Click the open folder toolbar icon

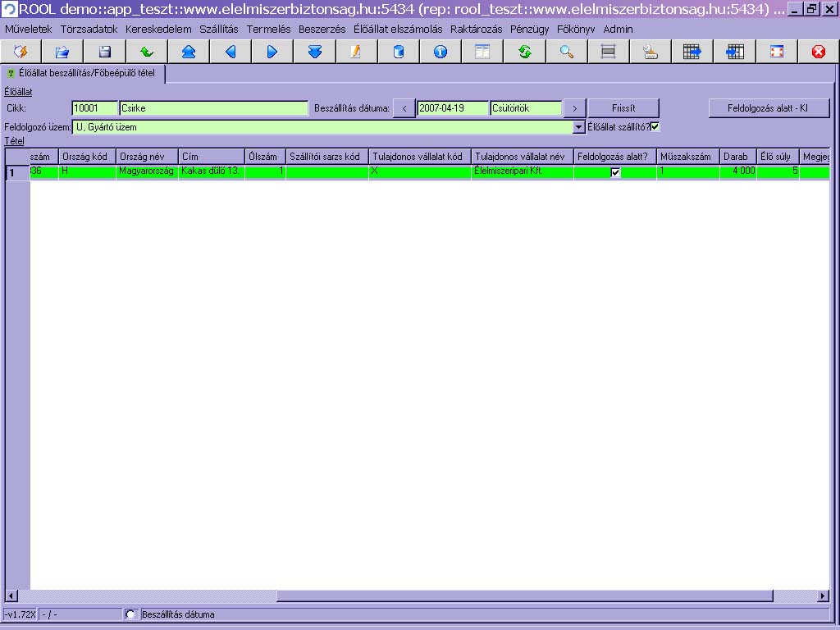pos(62,52)
